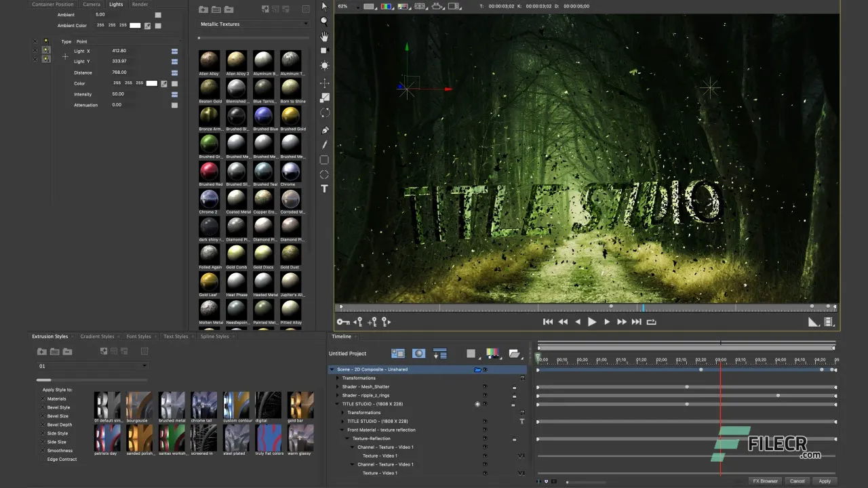Image resolution: width=868 pixels, height=488 pixels.
Task: Click the Ambient Color white swatch
Action: click(x=135, y=26)
